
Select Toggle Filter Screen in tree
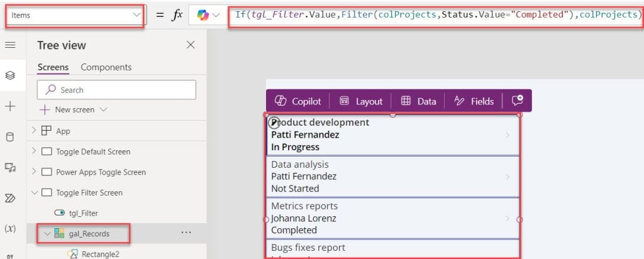pyautogui.click(x=89, y=192)
